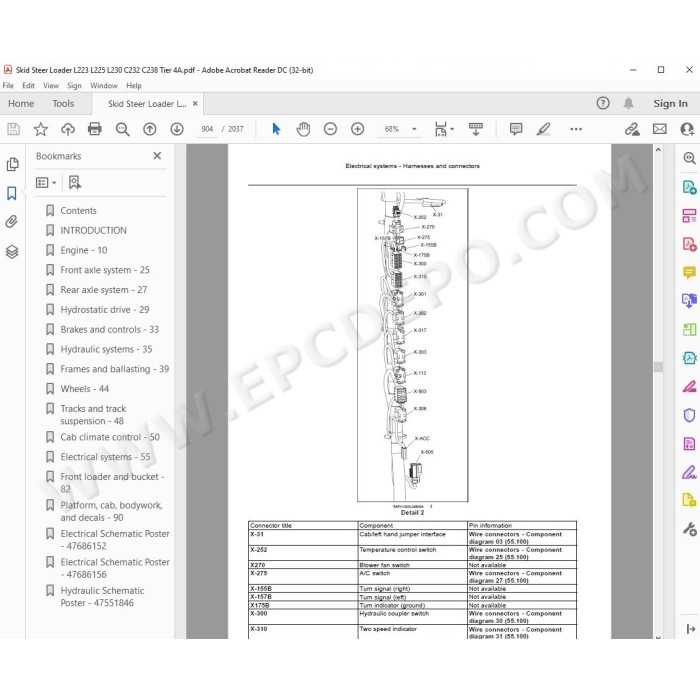Screen dimensions: 700x700
Task: Open the Attachments paperclip panel
Action: 12,222
